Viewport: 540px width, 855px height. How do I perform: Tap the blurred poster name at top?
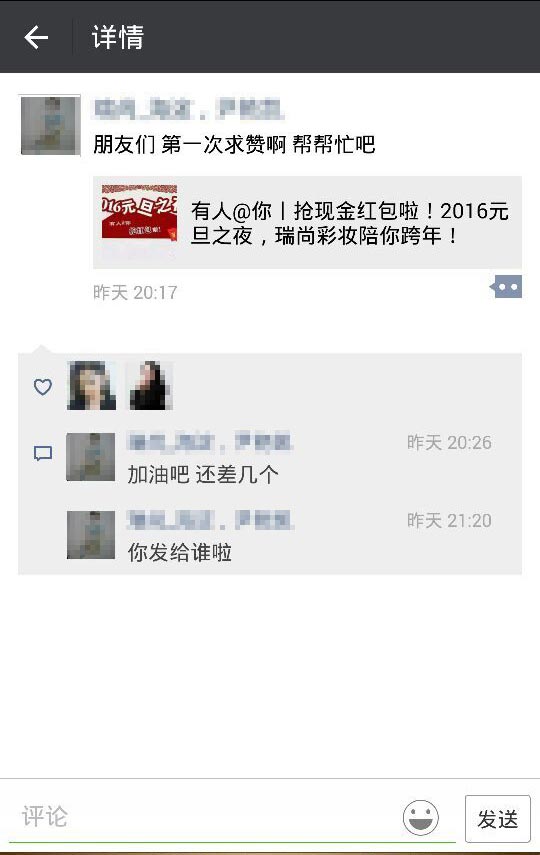point(189,109)
